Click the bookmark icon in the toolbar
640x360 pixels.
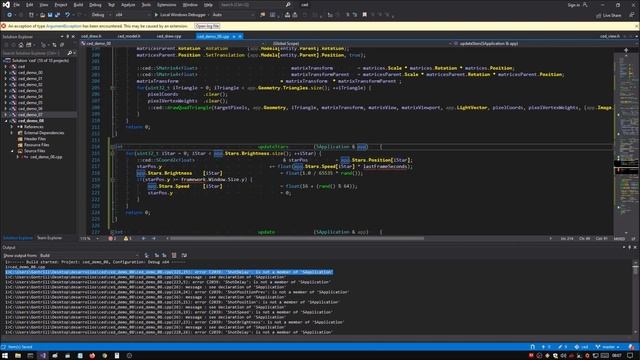(364, 15)
